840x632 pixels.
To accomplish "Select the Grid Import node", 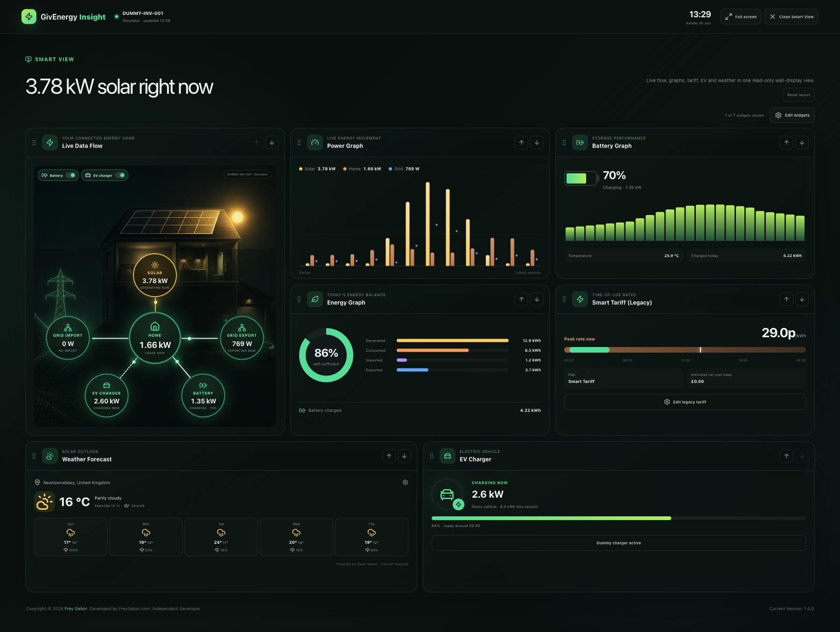I will tap(68, 338).
